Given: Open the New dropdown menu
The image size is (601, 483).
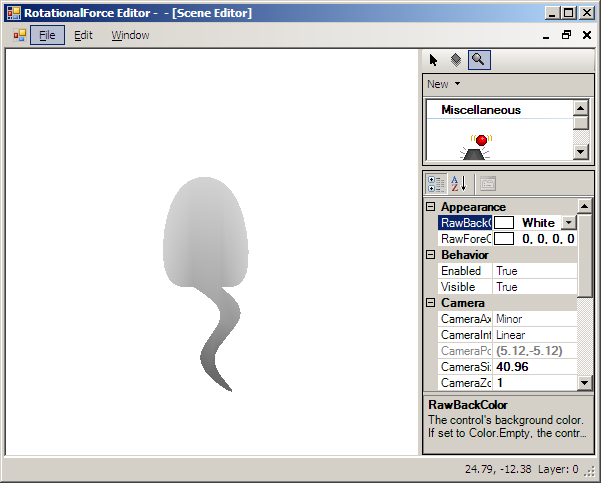Looking at the screenshot, I should tap(443, 84).
